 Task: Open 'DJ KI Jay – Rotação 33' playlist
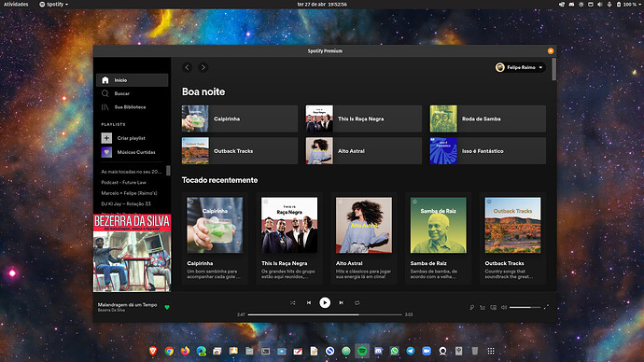[126, 203]
